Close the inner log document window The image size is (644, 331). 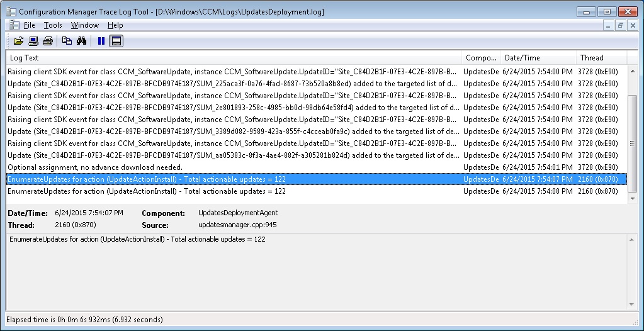(x=632, y=25)
